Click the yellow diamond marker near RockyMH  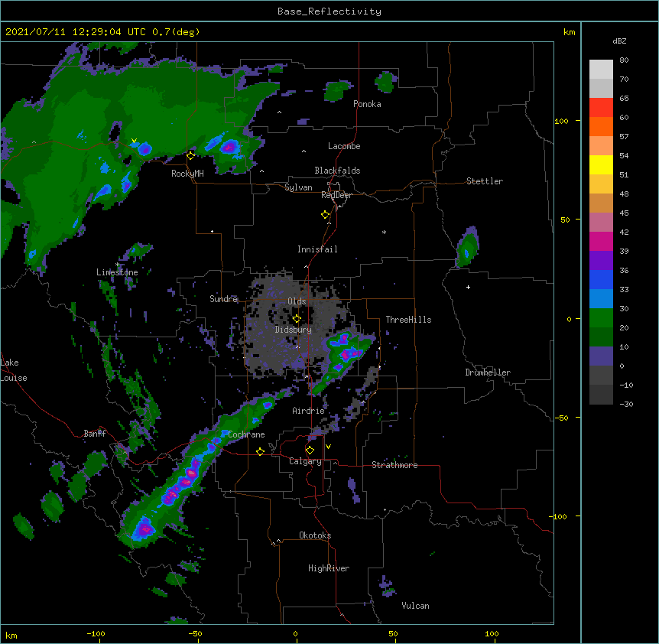[x=191, y=156]
